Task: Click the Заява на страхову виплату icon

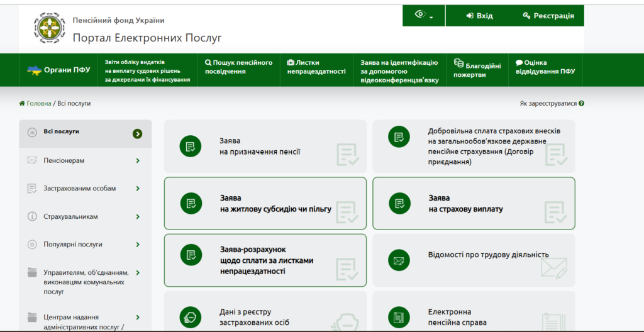Action: click(x=399, y=203)
